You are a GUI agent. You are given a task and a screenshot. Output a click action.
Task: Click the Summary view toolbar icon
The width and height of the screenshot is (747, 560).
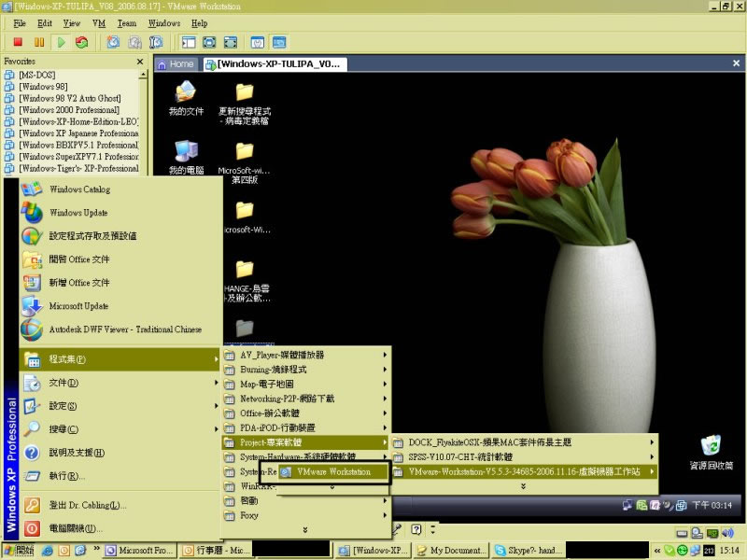click(258, 42)
